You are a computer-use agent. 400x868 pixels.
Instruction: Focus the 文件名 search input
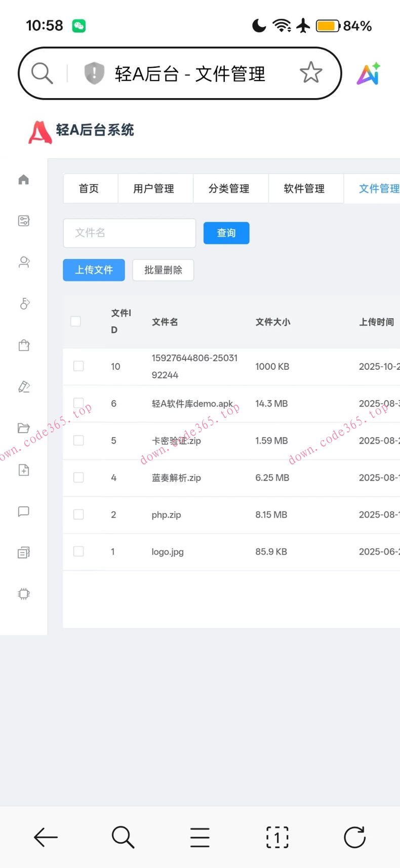130,233
